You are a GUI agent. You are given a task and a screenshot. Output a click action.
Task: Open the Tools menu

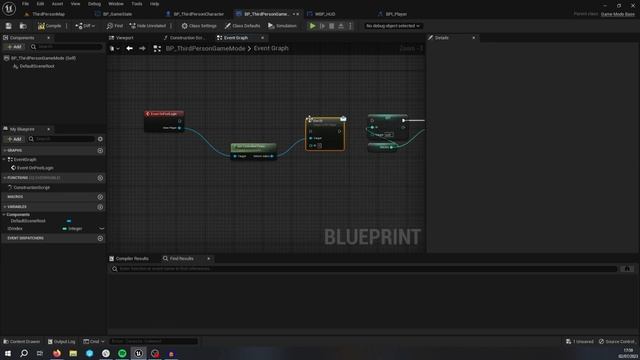137,4
